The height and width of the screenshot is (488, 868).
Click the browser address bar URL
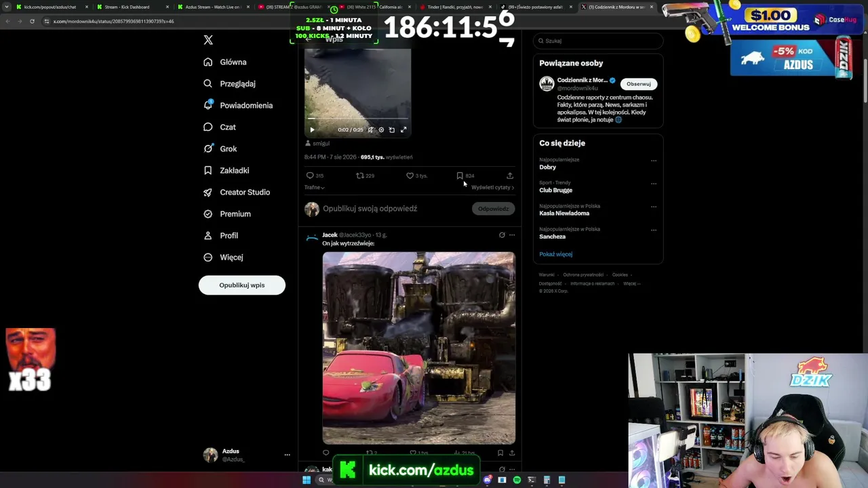114,21
